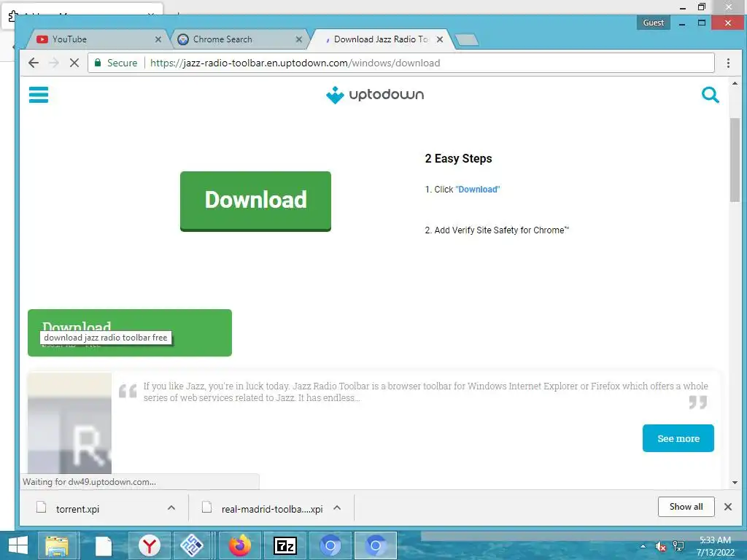The width and height of the screenshot is (747, 560).
Task: Open a new tab
Action: (x=467, y=40)
